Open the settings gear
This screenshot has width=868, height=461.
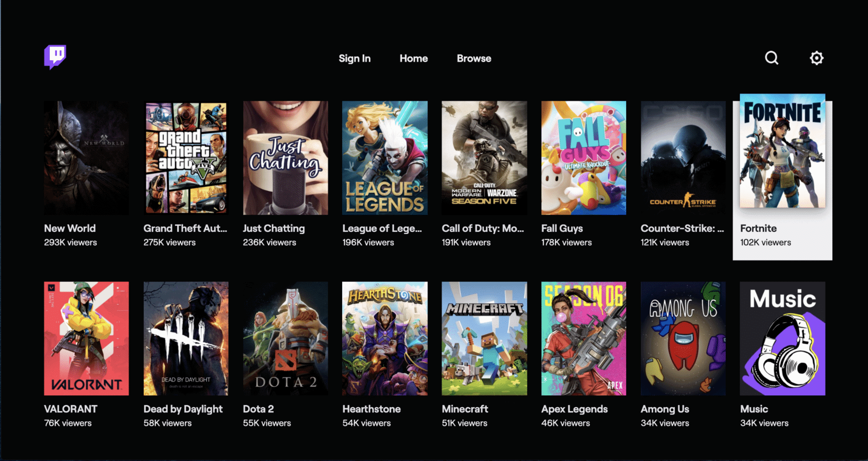[x=816, y=58]
